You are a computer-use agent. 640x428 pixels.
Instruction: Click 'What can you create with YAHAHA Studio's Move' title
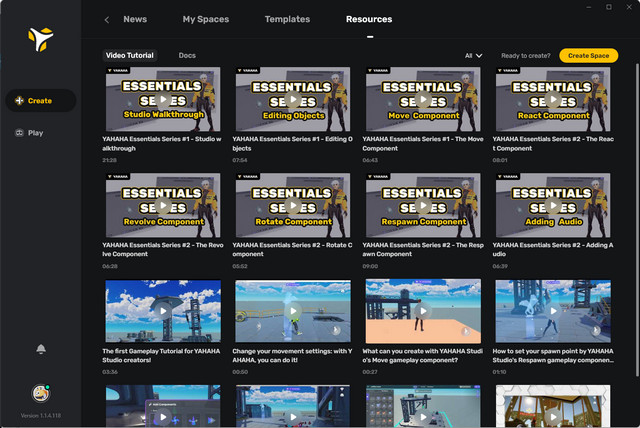pyautogui.click(x=423, y=355)
